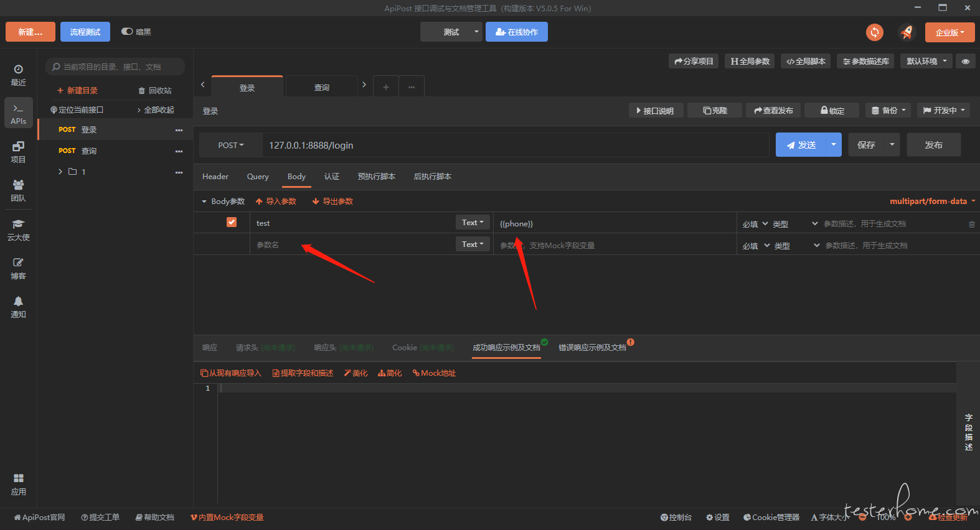The width and height of the screenshot is (980, 530).
Task: Open the 团队 team sidebar icon
Action: (x=18, y=190)
